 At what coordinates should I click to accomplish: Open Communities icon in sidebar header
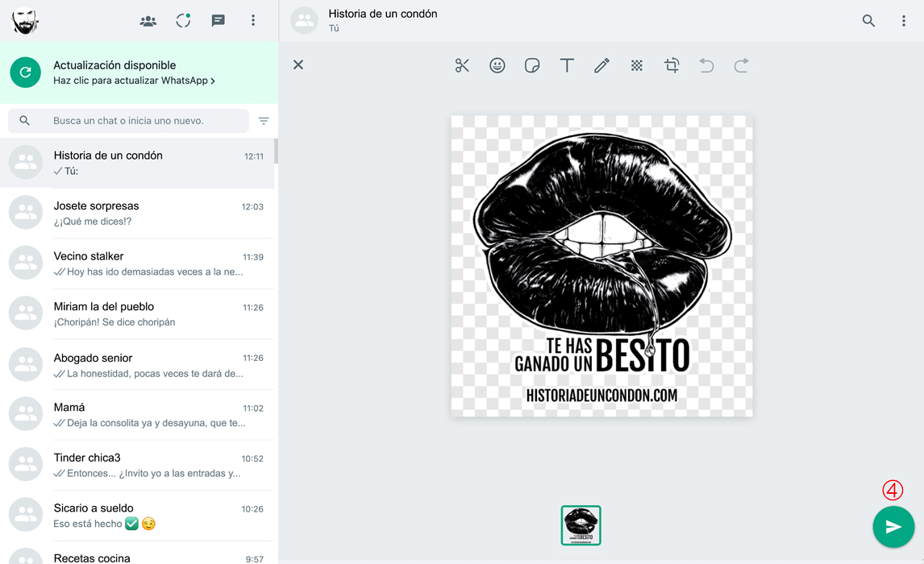coord(148,21)
